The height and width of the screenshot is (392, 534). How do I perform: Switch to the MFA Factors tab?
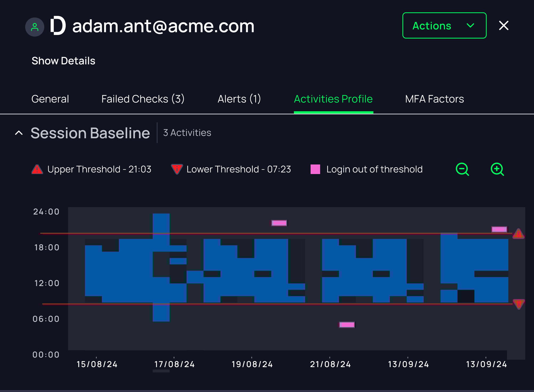tap(434, 99)
